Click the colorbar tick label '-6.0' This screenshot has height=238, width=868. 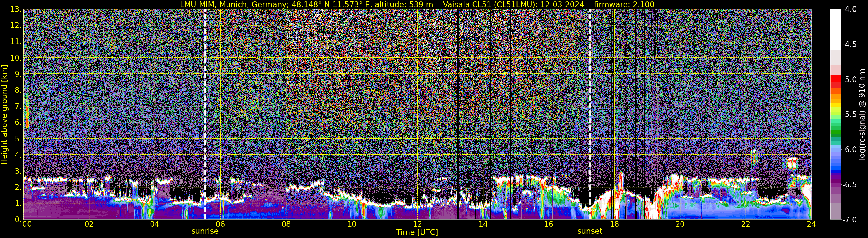(x=850, y=149)
